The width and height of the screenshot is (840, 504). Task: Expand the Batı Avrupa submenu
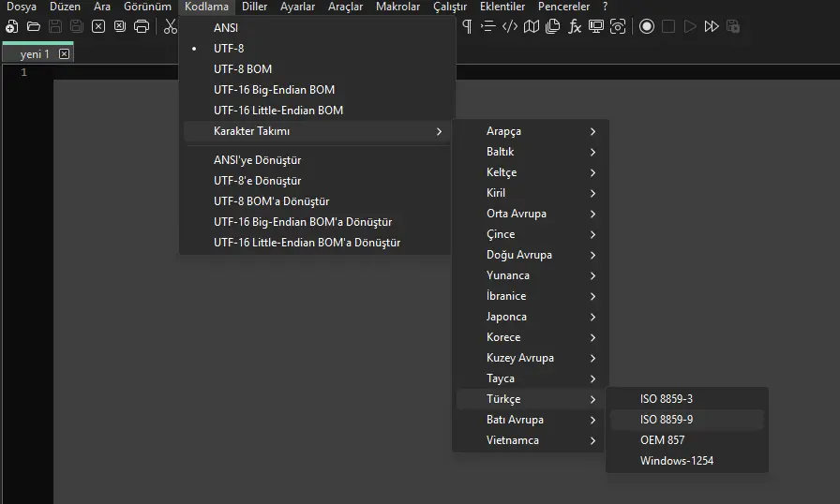pos(531,420)
